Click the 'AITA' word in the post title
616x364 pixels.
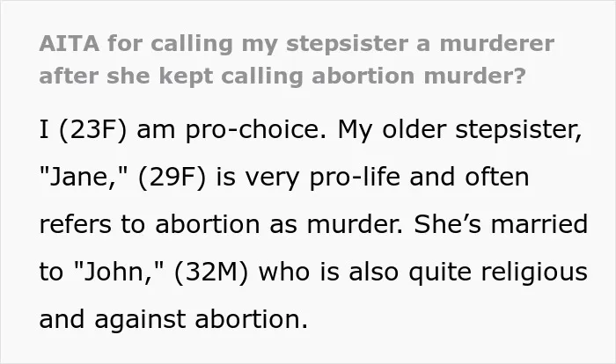click(x=70, y=43)
